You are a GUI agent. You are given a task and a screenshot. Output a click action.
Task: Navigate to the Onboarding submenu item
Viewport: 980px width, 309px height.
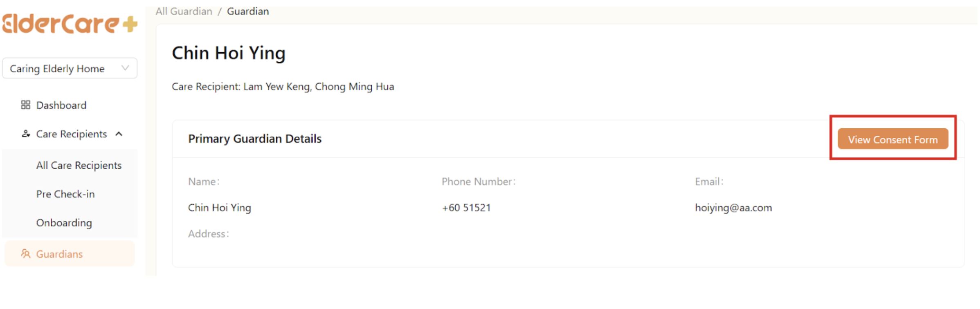point(64,223)
